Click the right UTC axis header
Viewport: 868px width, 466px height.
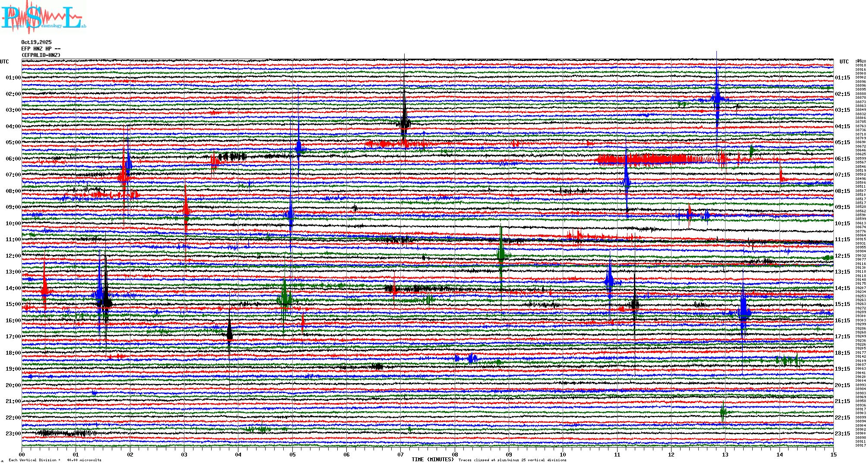point(844,62)
